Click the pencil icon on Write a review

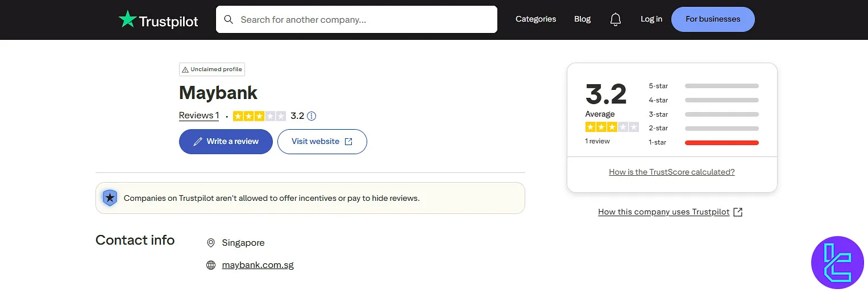(x=198, y=142)
